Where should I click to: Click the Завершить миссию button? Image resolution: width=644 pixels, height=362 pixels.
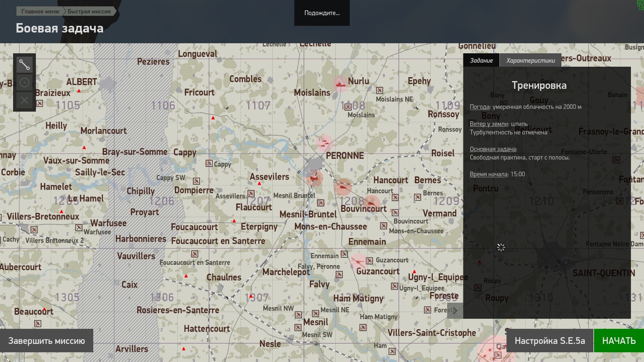pyautogui.click(x=47, y=341)
